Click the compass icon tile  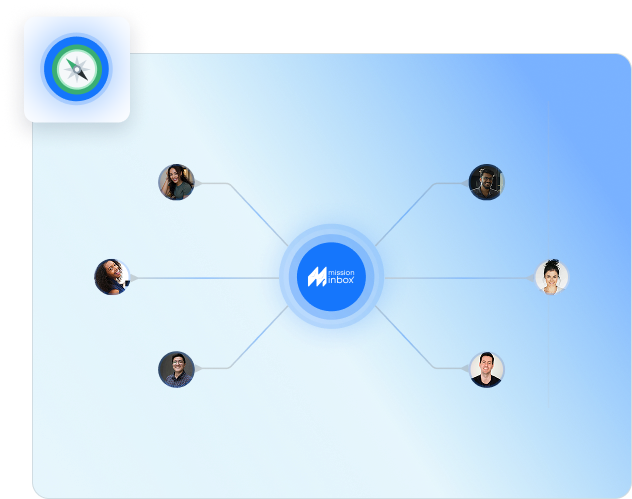point(77,69)
